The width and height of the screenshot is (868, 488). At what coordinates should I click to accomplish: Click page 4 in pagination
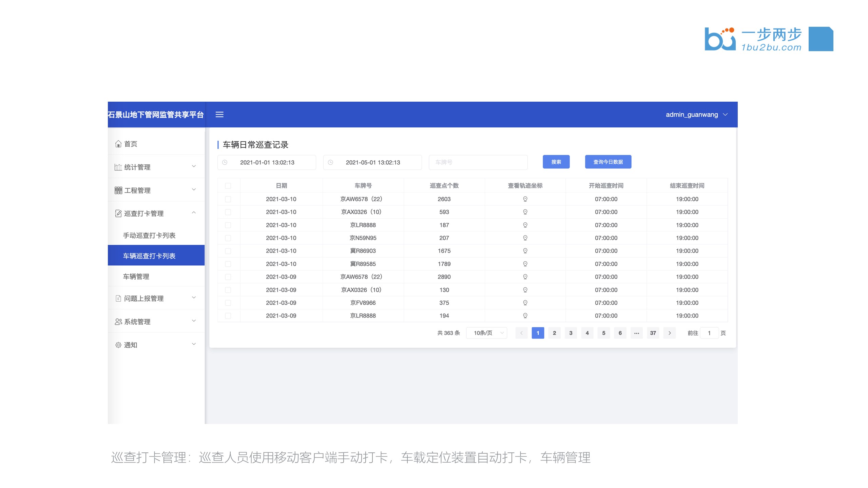point(587,333)
